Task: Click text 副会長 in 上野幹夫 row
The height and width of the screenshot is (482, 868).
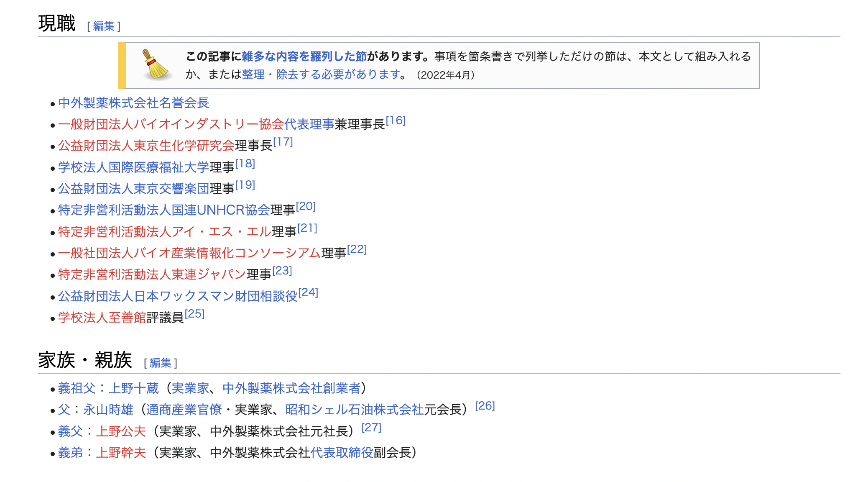Action: tap(392, 453)
